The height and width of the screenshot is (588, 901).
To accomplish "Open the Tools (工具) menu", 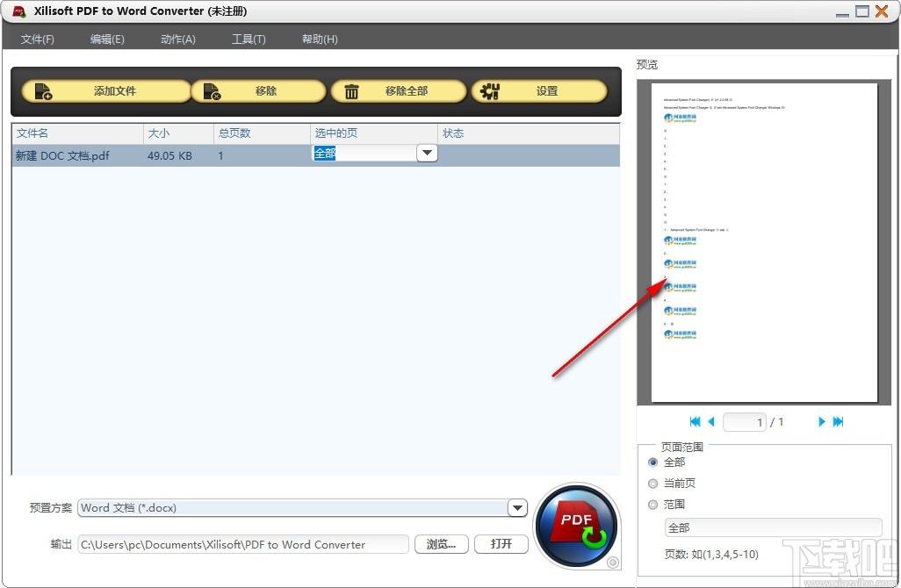I will coord(249,39).
